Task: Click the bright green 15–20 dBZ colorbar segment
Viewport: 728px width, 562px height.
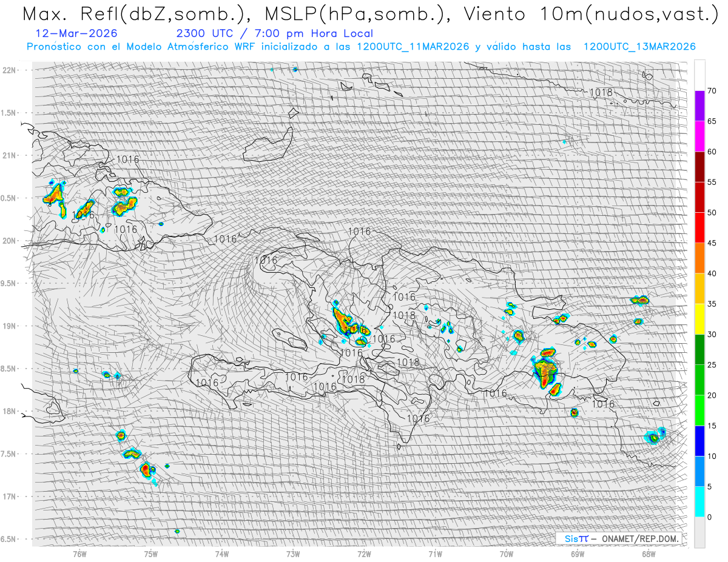Action: pos(699,410)
